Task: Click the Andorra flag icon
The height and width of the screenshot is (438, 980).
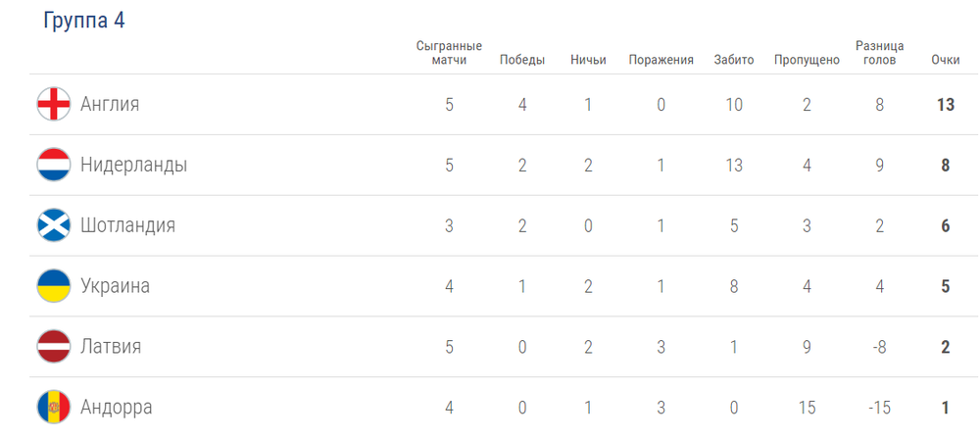Action: tap(53, 407)
